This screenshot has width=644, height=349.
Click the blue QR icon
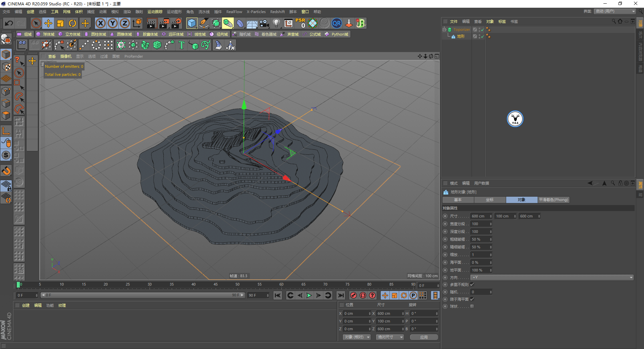[336, 23]
